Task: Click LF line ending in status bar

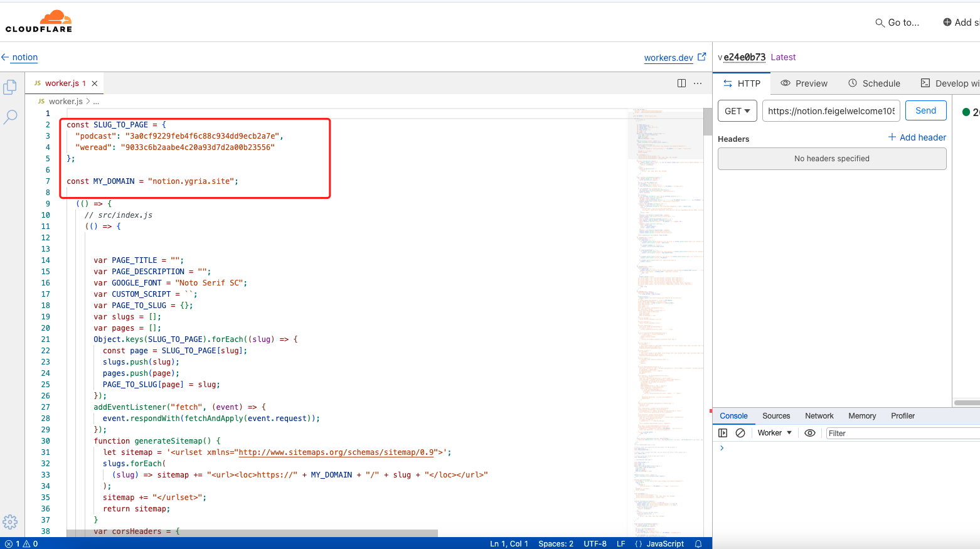Action: click(620, 544)
